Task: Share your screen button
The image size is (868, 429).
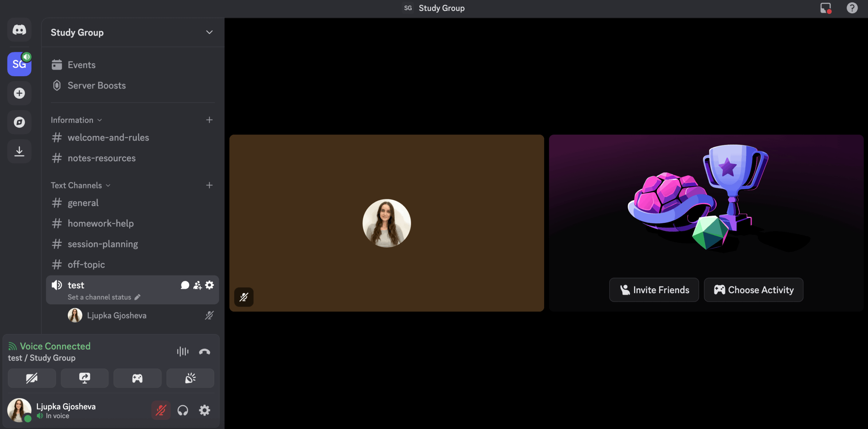Action: coord(84,378)
